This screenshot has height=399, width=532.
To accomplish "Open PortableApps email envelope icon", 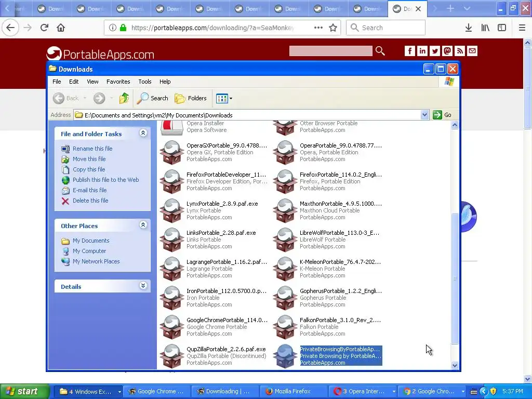I will pos(472,51).
